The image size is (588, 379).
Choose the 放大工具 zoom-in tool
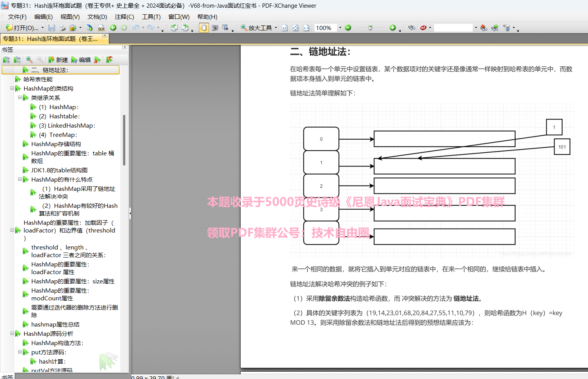(x=256, y=28)
